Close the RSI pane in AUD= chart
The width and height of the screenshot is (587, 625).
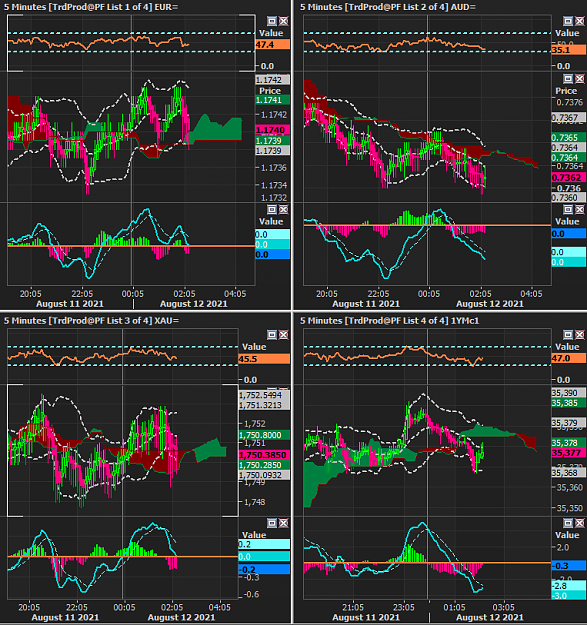pyautogui.click(x=579, y=21)
